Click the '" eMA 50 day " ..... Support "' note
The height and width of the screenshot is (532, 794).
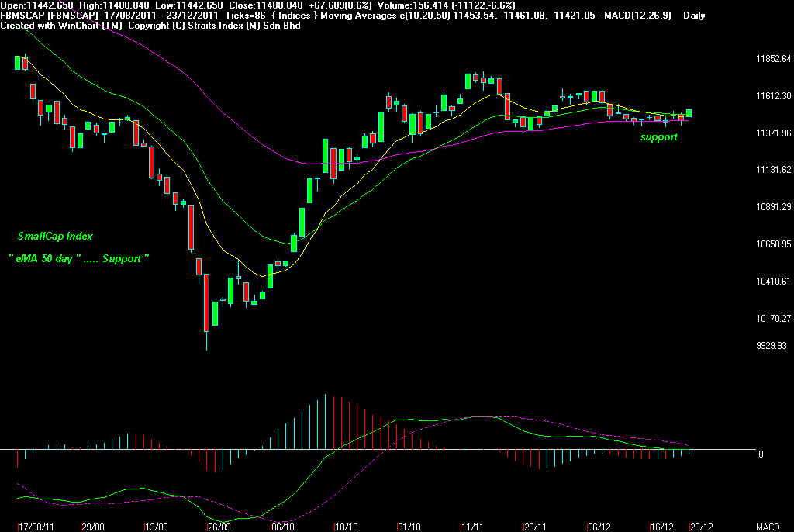tap(79, 259)
